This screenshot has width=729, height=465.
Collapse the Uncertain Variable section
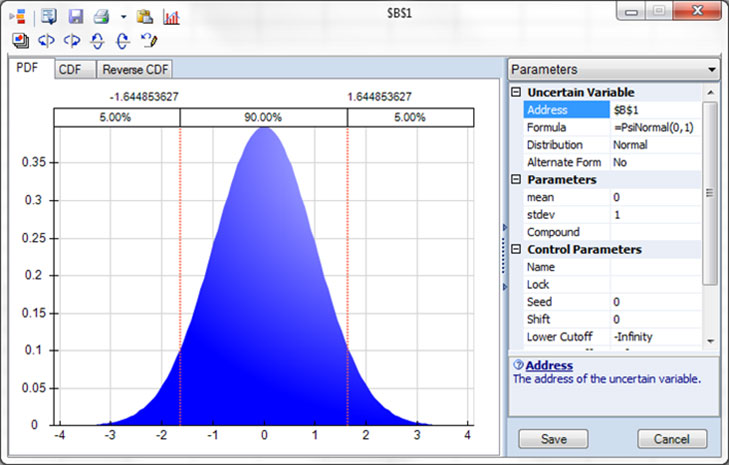click(516, 92)
